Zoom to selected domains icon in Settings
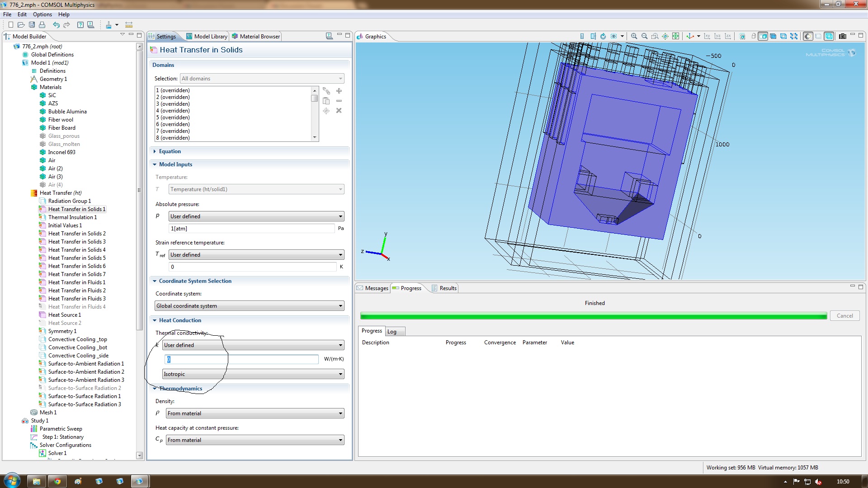The image size is (868, 488). click(326, 111)
